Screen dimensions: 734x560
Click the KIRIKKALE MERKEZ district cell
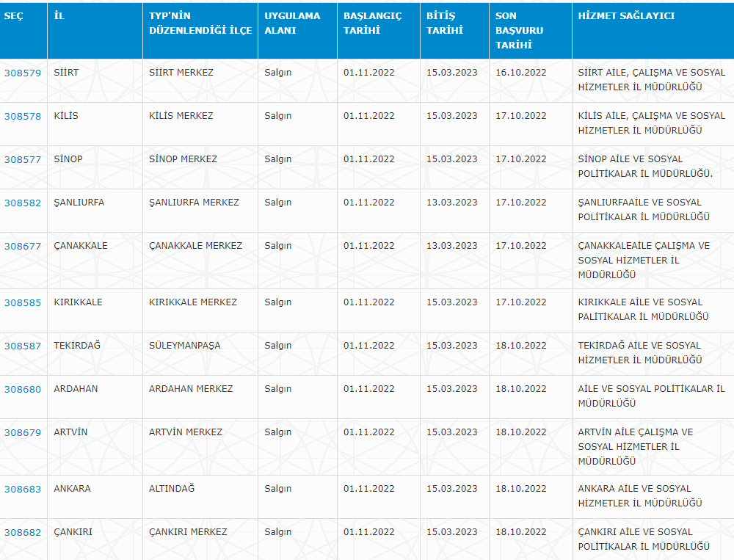pyautogui.click(x=200, y=310)
